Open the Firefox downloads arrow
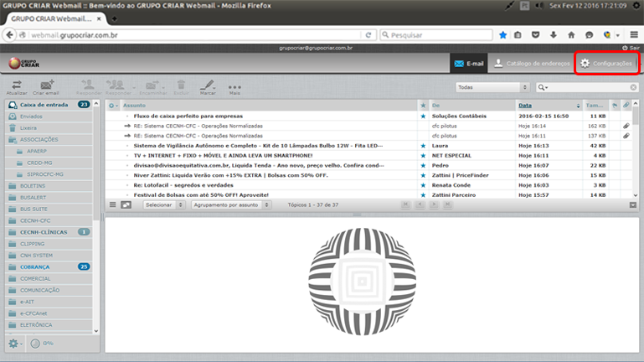The width and height of the screenshot is (644, 362). [x=554, y=35]
